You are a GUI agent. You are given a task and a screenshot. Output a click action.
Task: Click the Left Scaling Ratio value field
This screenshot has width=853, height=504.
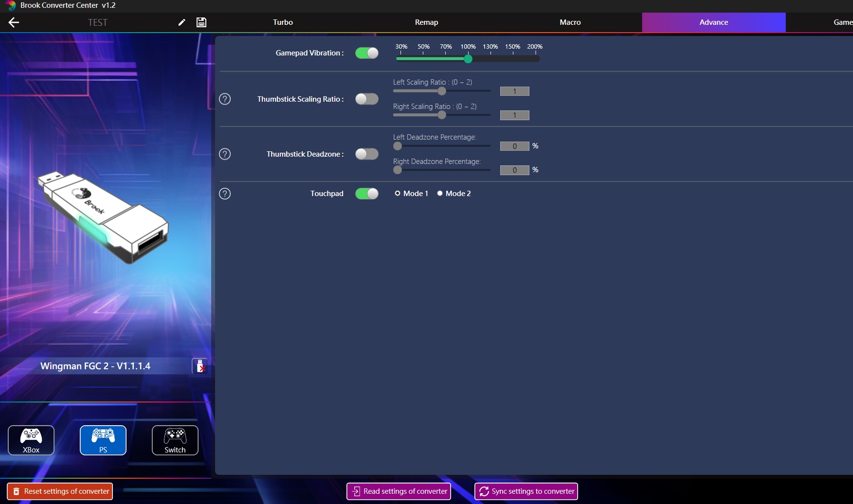(x=514, y=91)
